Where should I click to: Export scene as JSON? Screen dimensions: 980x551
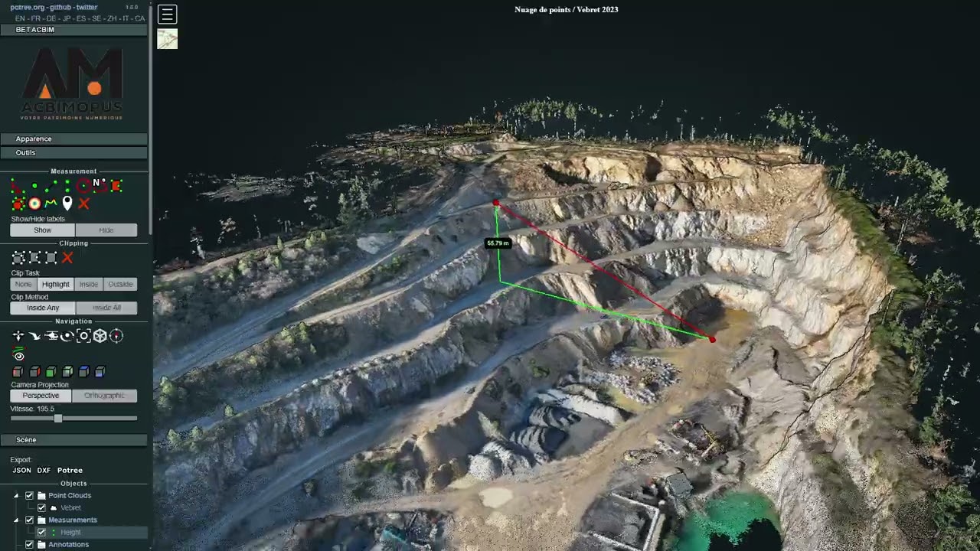click(21, 470)
